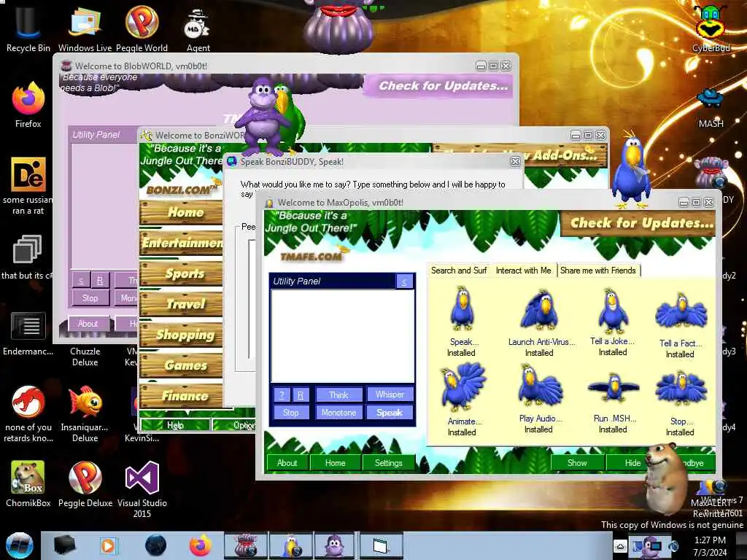This screenshot has height=560, width=747.
Task: Open Visual Studio 2015 desktop icon
Action: [x=142, y=488]
